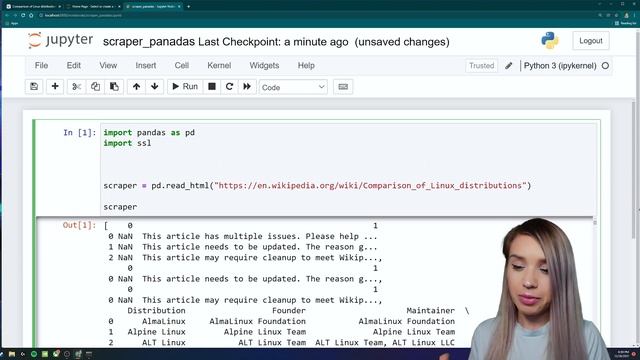Save and checkpoint the notebook
Image resolution: width=640 pixels, height=360 pixels.
tap(34, 87)
